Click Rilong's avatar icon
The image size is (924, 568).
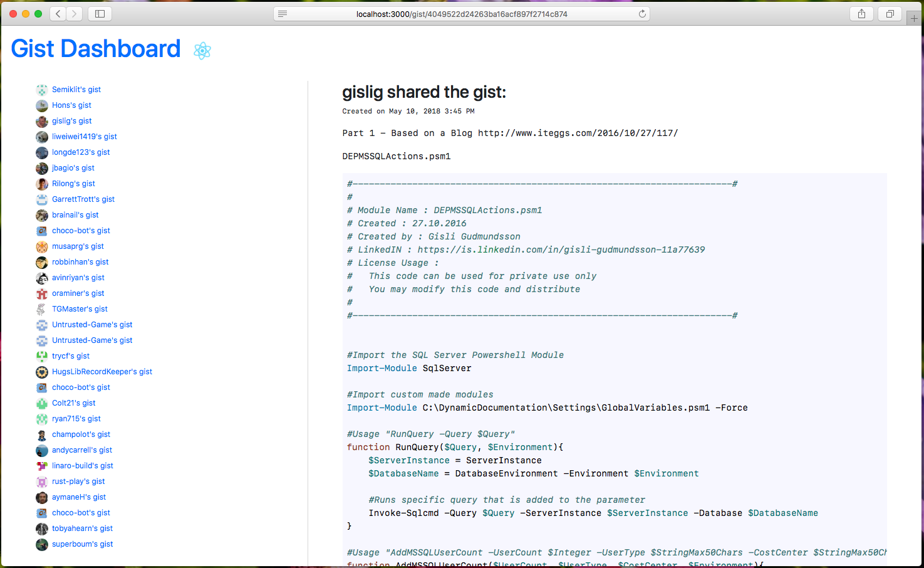tap(41, 184)
